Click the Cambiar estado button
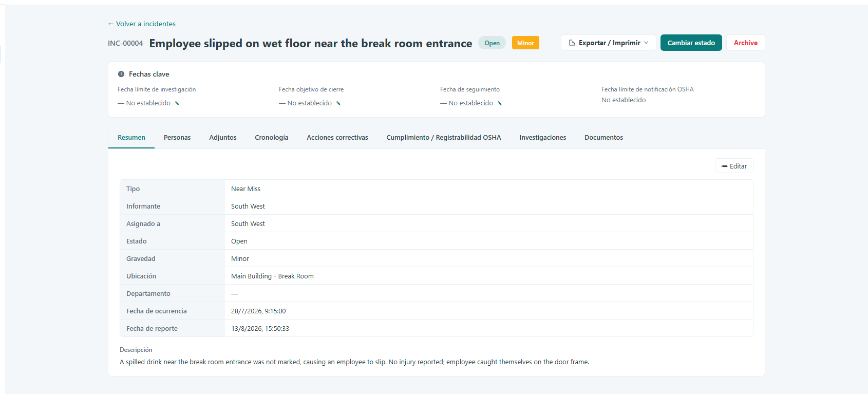This screenshot has width=868, height=394. [691, 43]
